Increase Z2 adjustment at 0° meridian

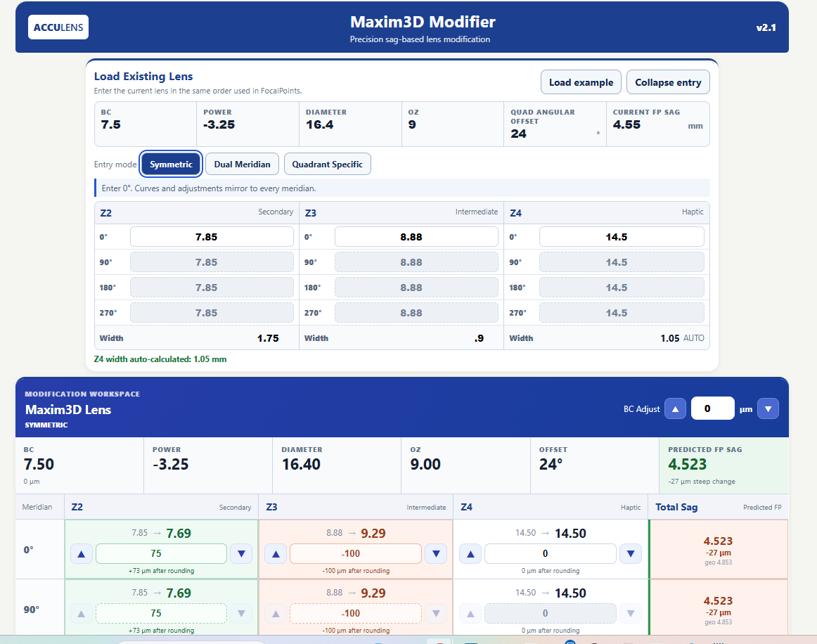[82, 553]
